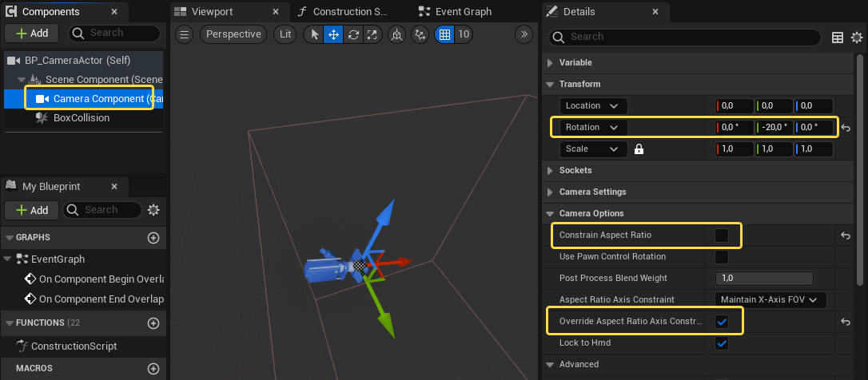868x380 pixels.
Task: Activate the Translate move tool
Action: (334, 34)
